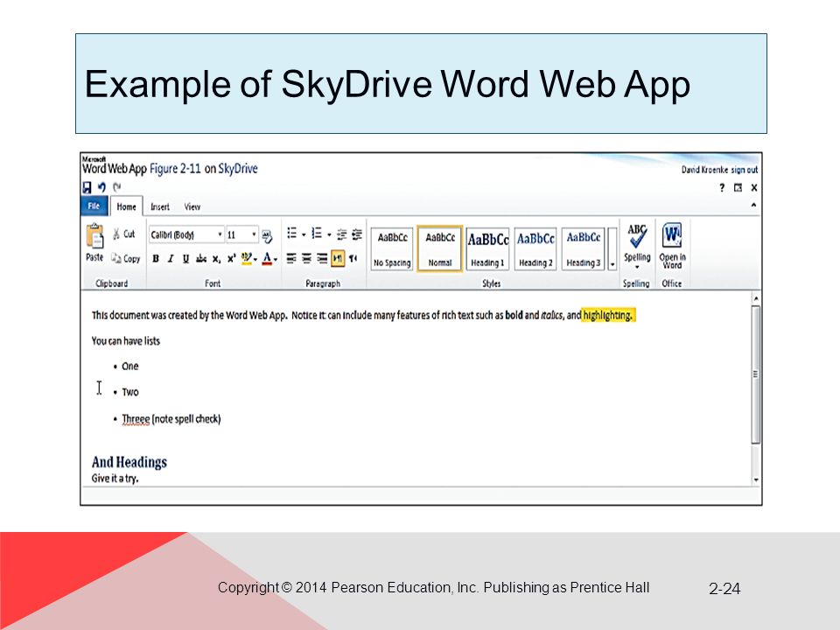Screen dimensions: 840x630
Task: Undo the last action
Action: 101,187
